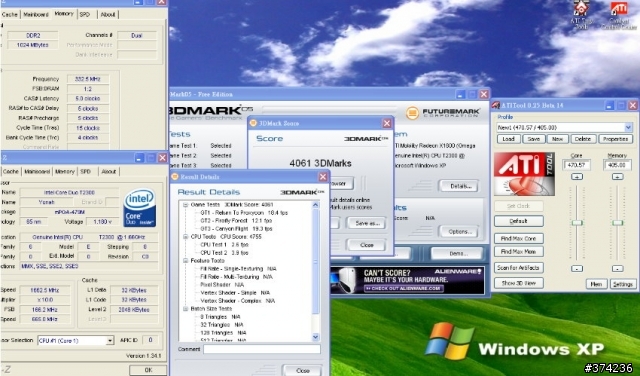Decrease Memory clock with minus button
640x376 pixels.
(x=617, y=269)
